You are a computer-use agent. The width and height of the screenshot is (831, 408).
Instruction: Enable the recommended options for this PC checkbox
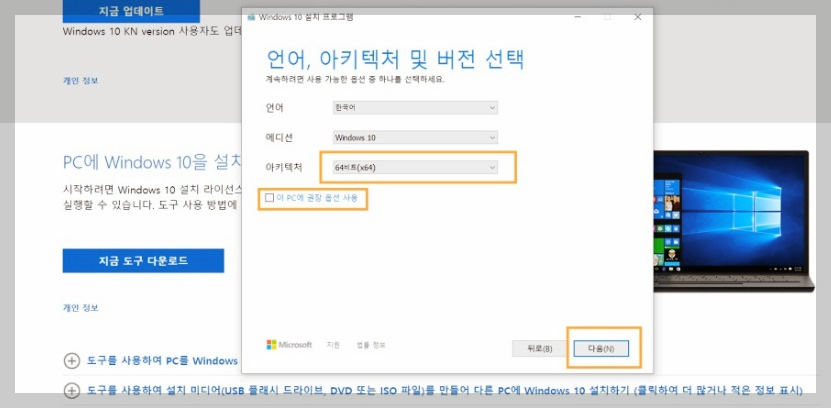pos(270,198)
